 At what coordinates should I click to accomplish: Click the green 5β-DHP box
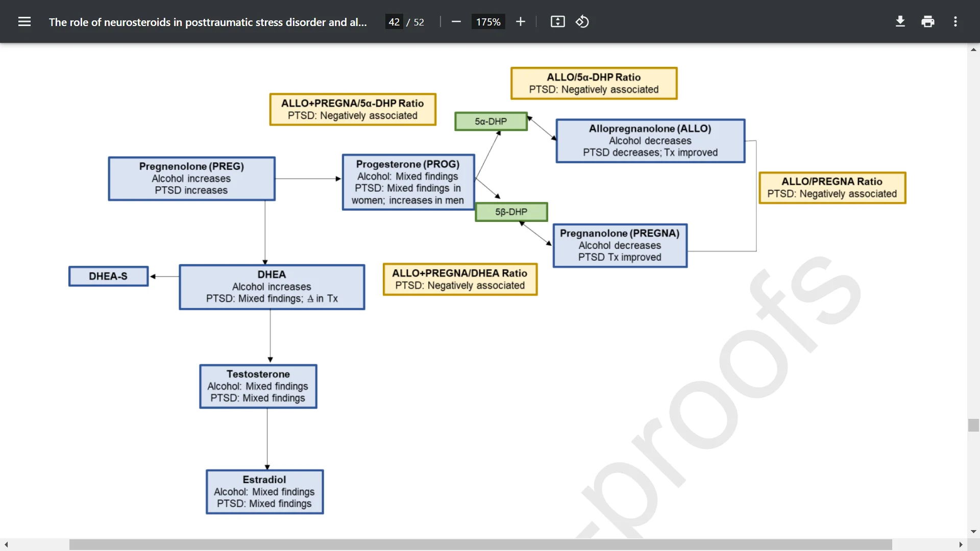(511, 212)
